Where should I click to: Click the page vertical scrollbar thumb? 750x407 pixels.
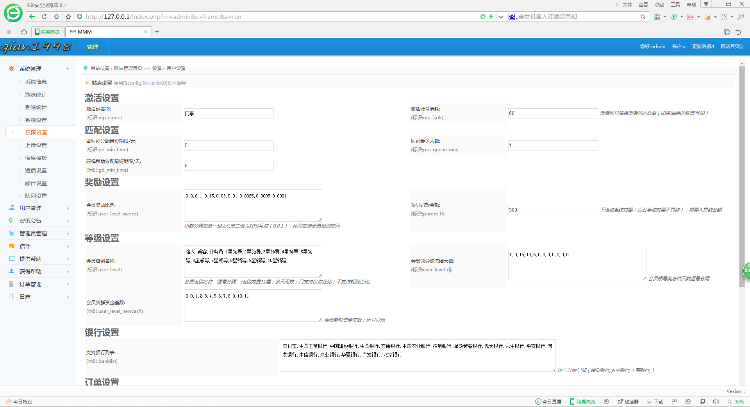tap(742, 176)
